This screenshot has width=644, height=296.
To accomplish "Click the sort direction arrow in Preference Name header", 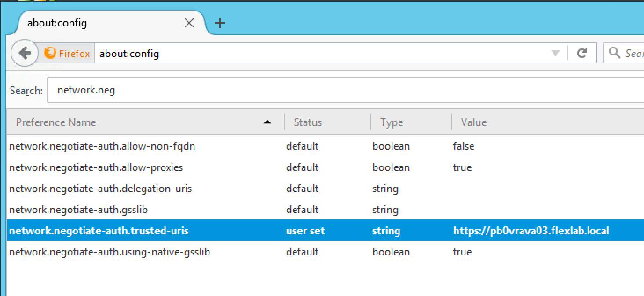I will (x=267, y=122).
